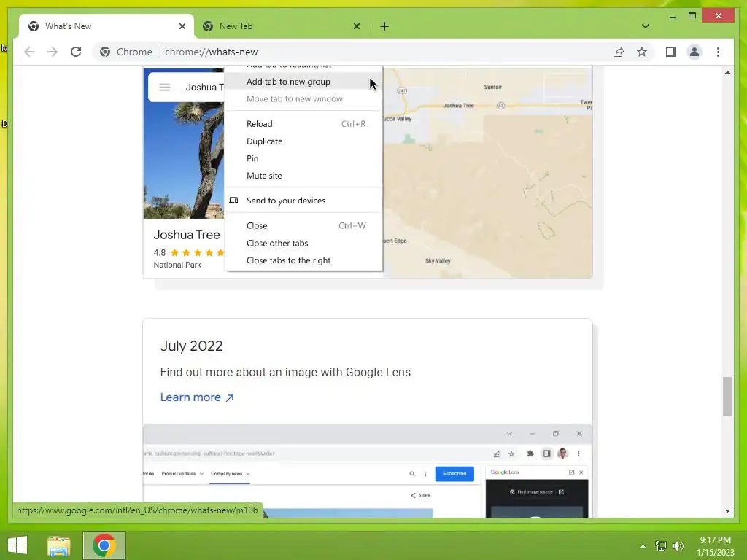Click the browser forward arrow
Image resolution: width=747 pixels, height=560 pixels.
pyautogui.click(x=53, y=52)
